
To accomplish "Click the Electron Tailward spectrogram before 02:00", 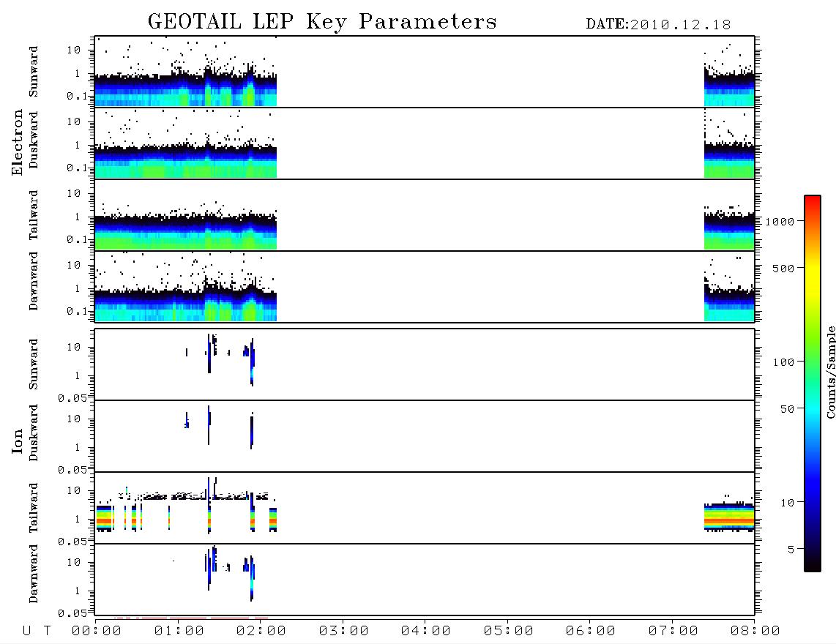I will click(x=185, y=231).
